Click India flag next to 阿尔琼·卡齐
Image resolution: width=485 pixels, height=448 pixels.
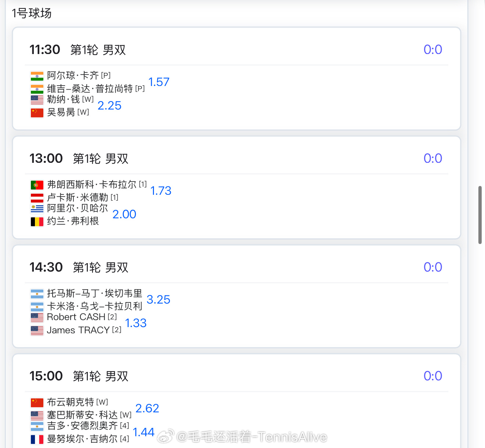pyautogui.click(x=37, y=76)
